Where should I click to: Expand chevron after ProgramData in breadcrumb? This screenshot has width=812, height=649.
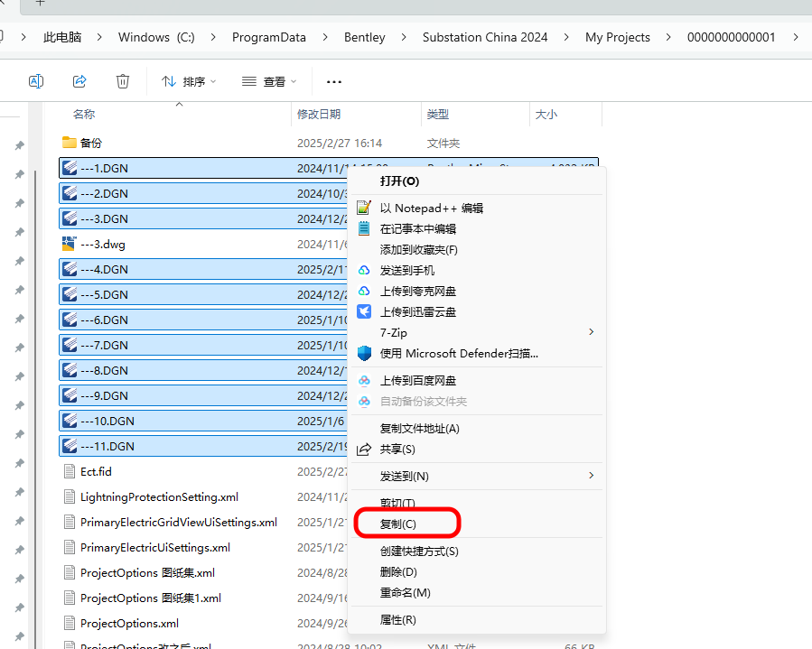(324, 37)
